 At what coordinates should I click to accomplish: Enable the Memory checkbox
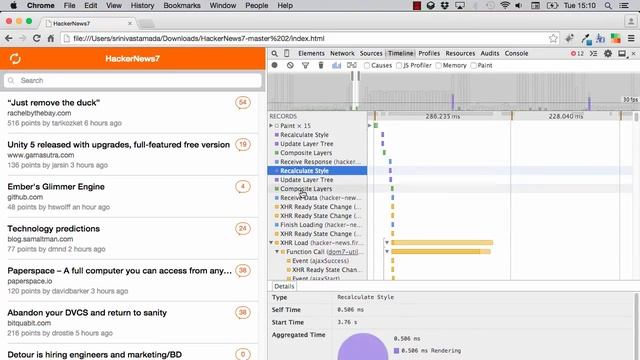point(438,65)
